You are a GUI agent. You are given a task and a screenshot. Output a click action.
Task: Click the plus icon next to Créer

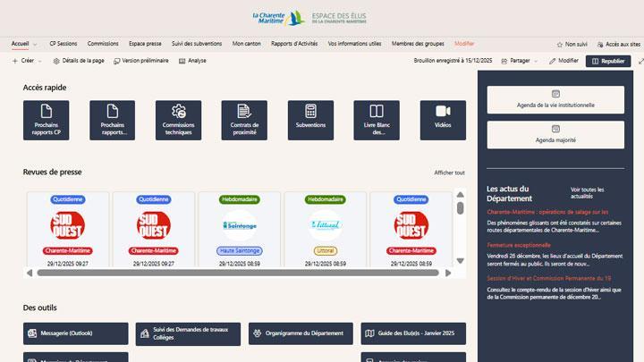15,61
